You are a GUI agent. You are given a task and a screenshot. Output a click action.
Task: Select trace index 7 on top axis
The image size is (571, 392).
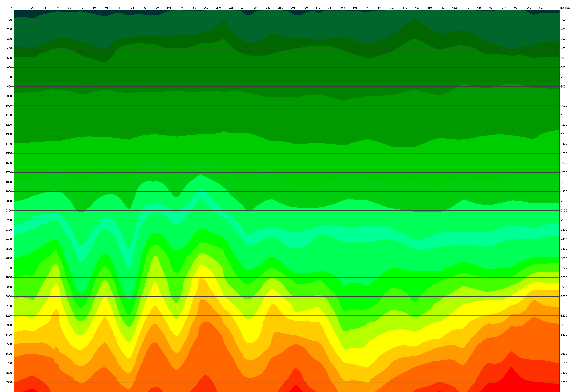pos(20,8)
